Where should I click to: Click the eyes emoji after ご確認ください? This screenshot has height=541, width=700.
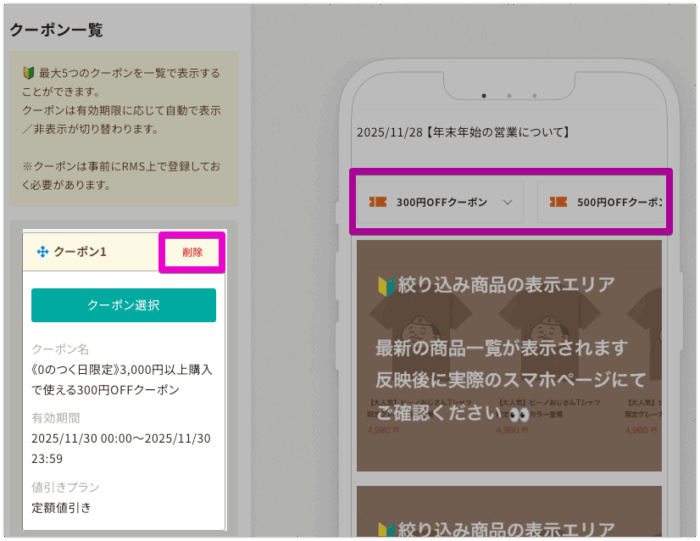tap(519, 412)
